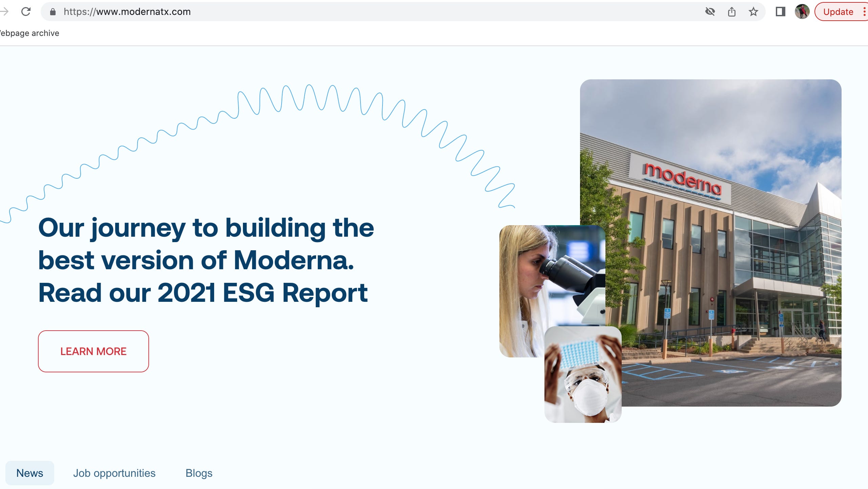The width and height of the screenshot is (868, 489).
Task: Switch to the Blogs tab
Action: point(199,473)
